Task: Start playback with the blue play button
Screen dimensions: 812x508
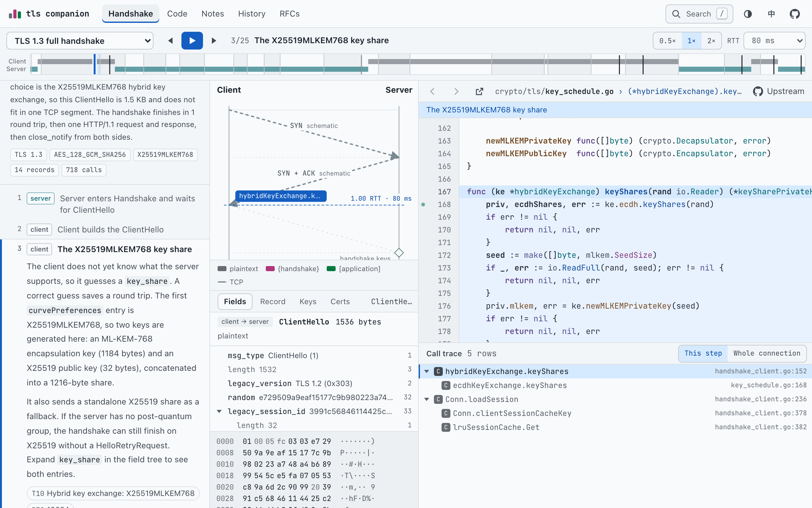Action: click(x=192, y=41)
